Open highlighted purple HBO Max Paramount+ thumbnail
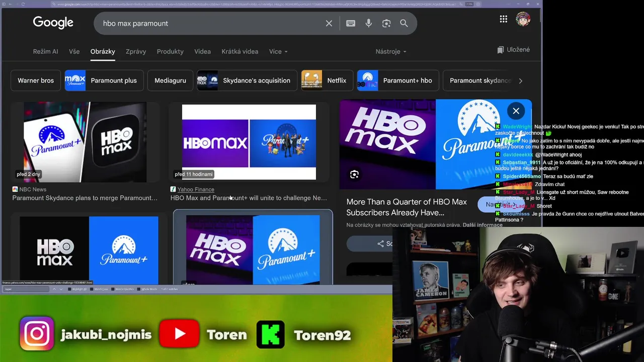The height and width of the screenshot is (362, 644). click(253, 250)
